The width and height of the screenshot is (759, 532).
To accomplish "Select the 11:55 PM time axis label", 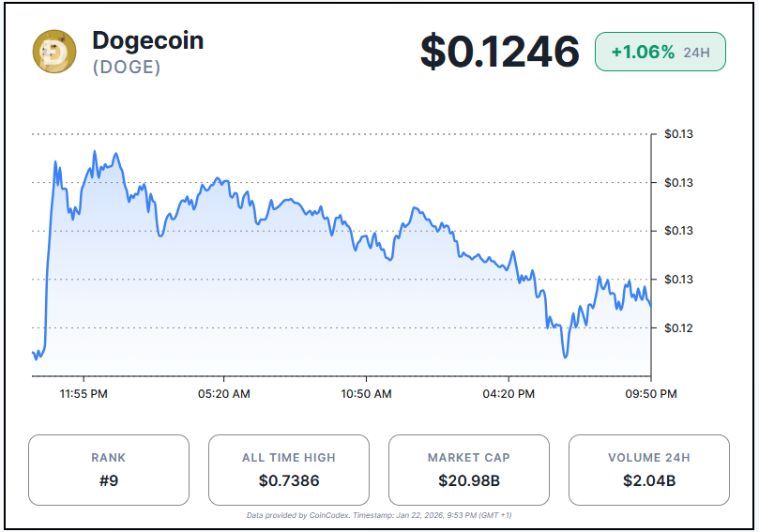I will click(x=83, y=394).
